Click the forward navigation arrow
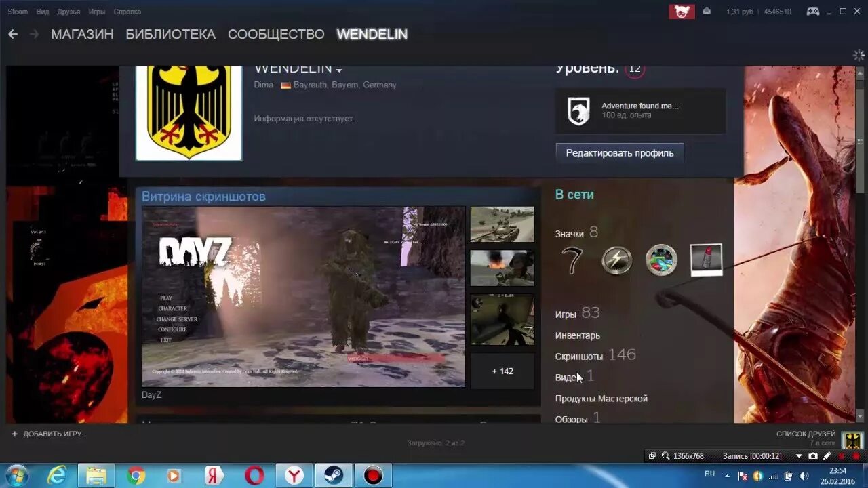The width and height of the screenshot is (868, 488). [34, 34]
